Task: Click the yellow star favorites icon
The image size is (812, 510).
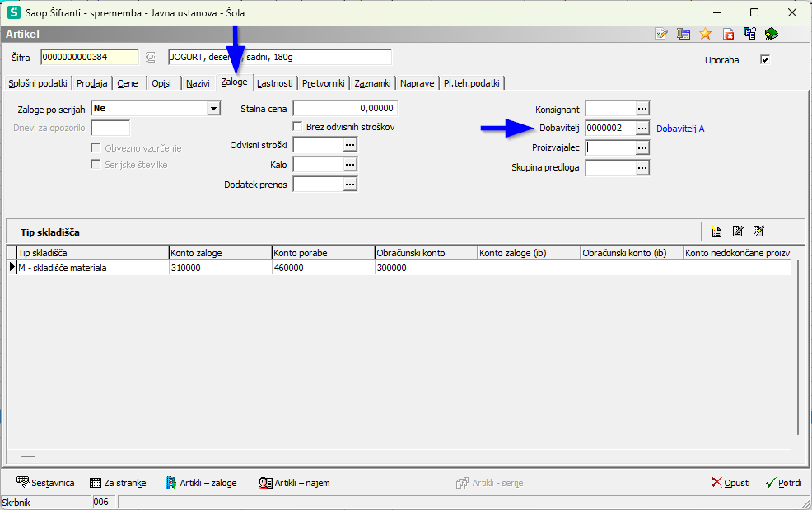Action: [x=705, y=35]
